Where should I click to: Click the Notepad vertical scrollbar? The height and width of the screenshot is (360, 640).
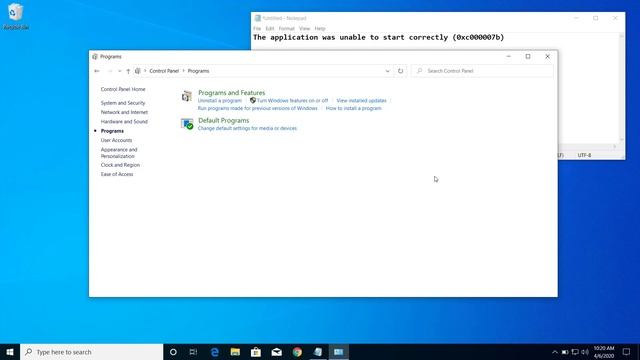[x=622, y=88]
